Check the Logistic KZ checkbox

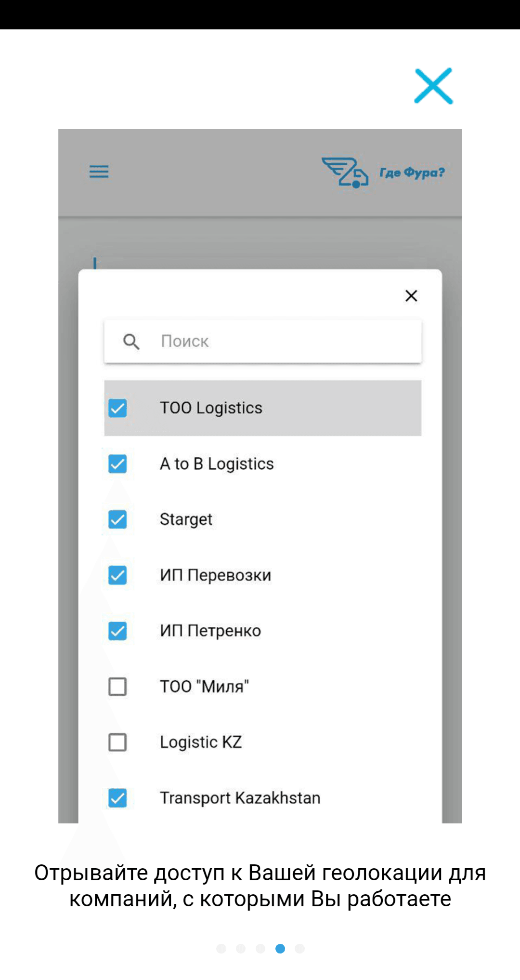click(x=117, y=742)
